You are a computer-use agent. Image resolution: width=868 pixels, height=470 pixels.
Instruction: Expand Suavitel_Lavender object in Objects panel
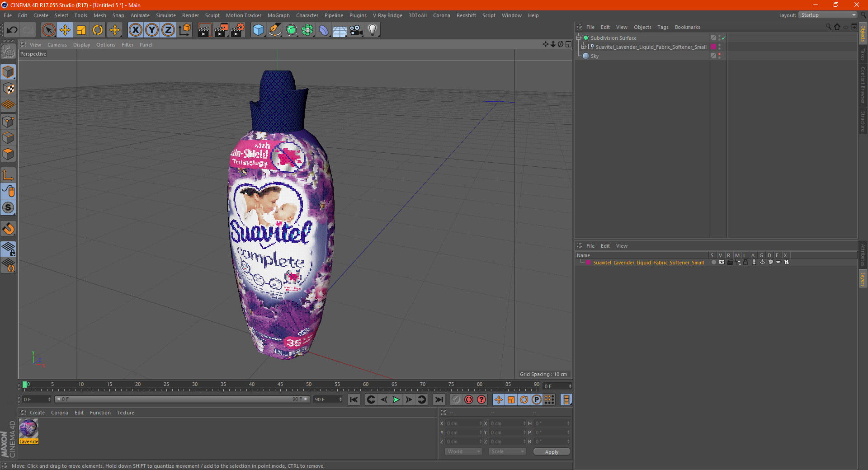tap(584, 47)
